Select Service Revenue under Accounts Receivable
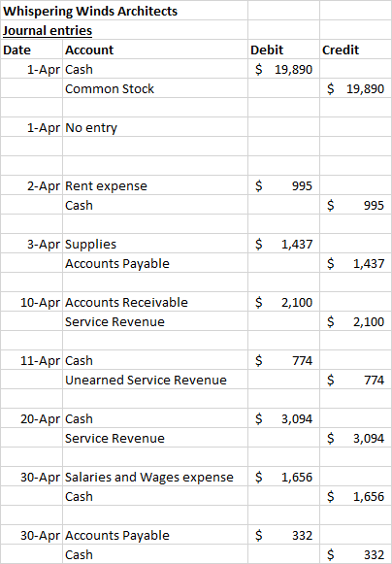 (155, 321)
